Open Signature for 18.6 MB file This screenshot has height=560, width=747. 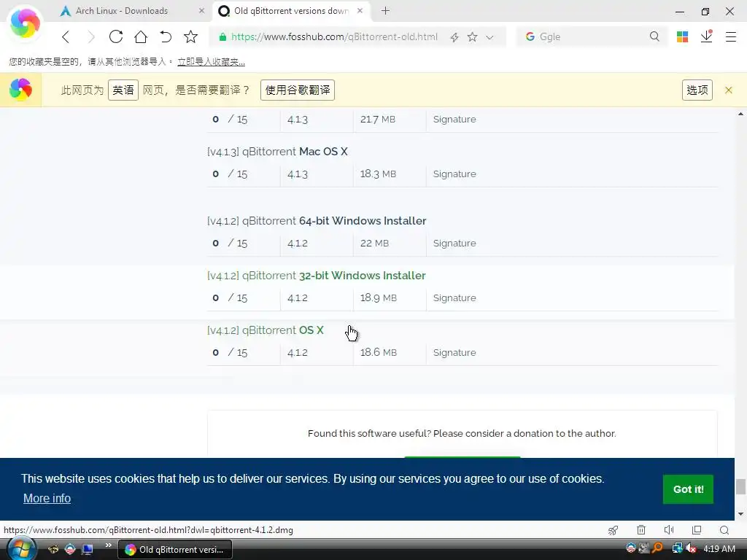tap(454, 353)
